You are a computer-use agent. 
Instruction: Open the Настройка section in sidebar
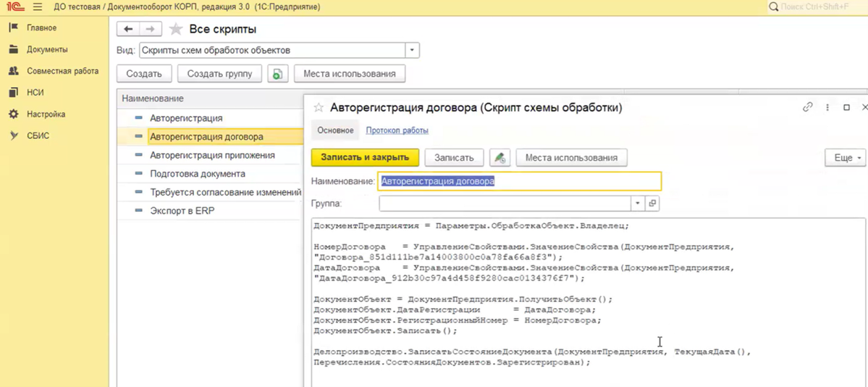tap(46, 114)
